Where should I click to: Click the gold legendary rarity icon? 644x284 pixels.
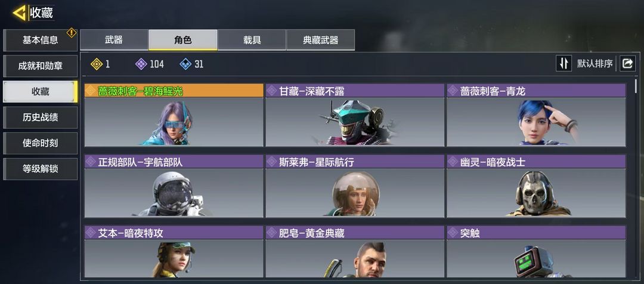(97, 64)
